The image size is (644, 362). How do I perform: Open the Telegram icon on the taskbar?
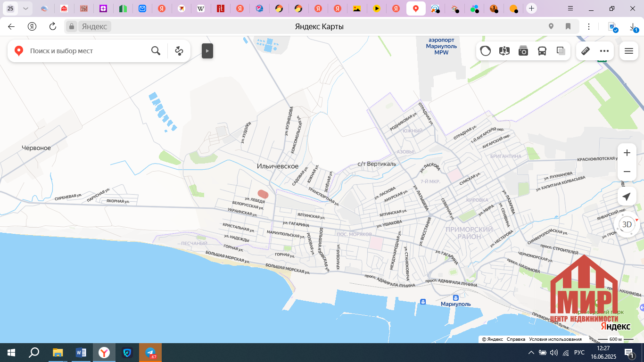[150, 352]
